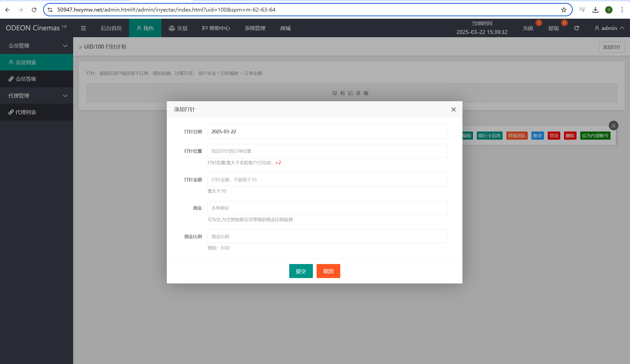Open the browser three-dot menu
Viewport: 630px width, 364px height.
click(x=622, y=10)
